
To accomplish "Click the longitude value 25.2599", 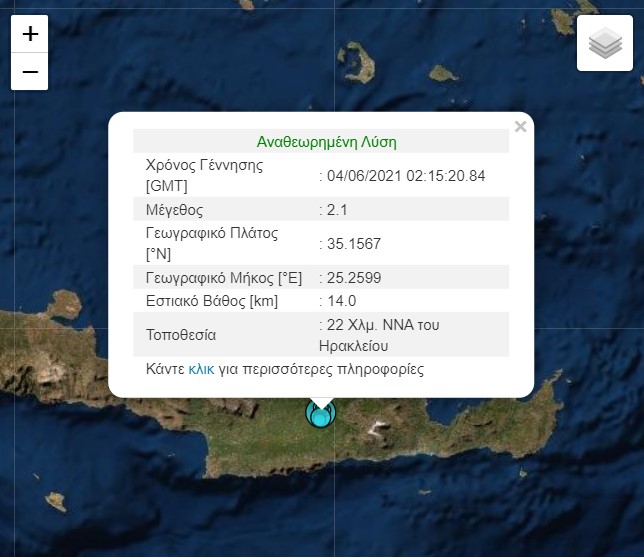I will click(352, 278).
